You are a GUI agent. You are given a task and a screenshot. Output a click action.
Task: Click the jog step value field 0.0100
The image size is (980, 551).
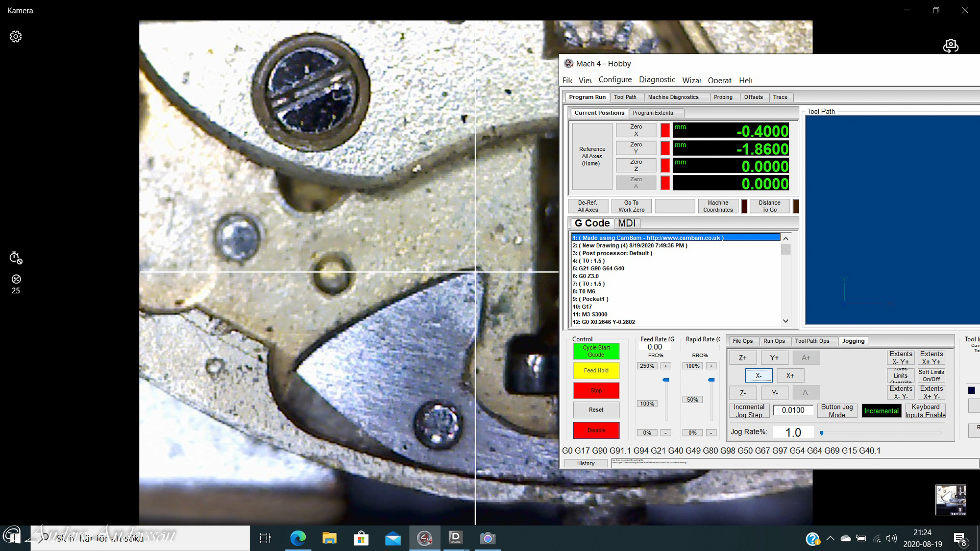(x=793, y=410)
